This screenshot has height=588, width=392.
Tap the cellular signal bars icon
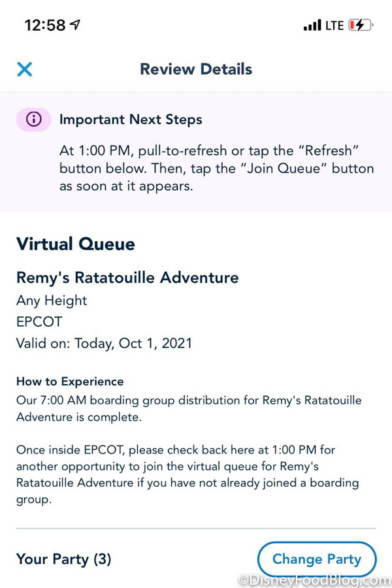pos(312,25)
